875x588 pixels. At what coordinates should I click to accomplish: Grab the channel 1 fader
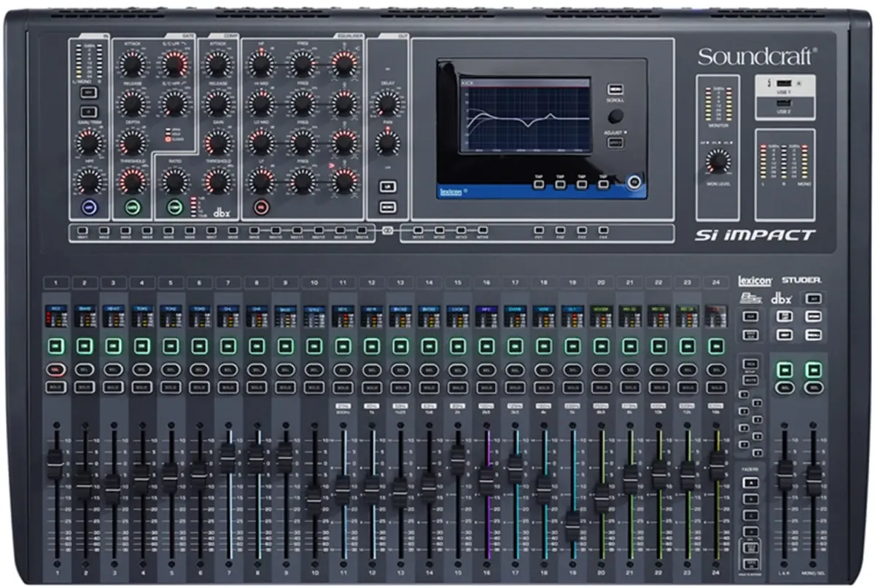point(55,463)
